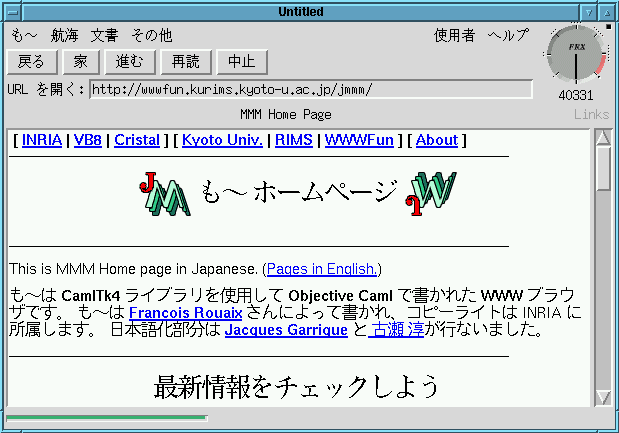Click the 最新情報をチェックしよう heading
Image resolution: width=619 pixels, height=433 pixels.
pyautogui.click(x=296, y=386)
